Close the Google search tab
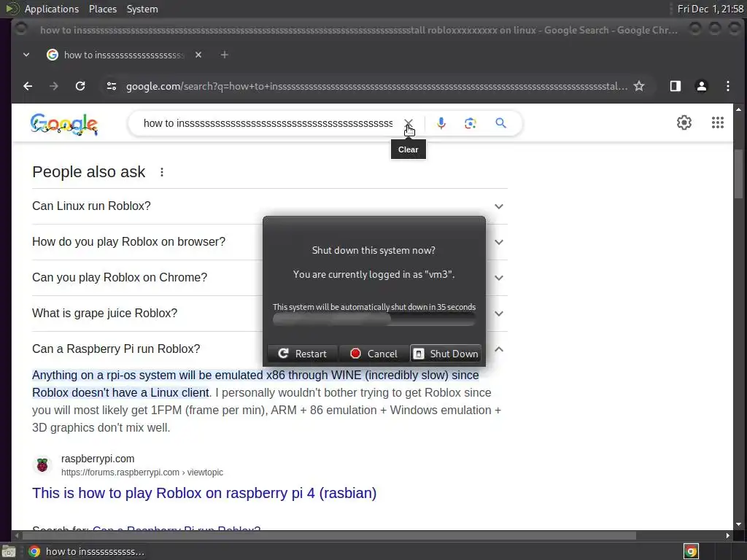The width and height of the screenshot is (747, 560). (198, 55)
